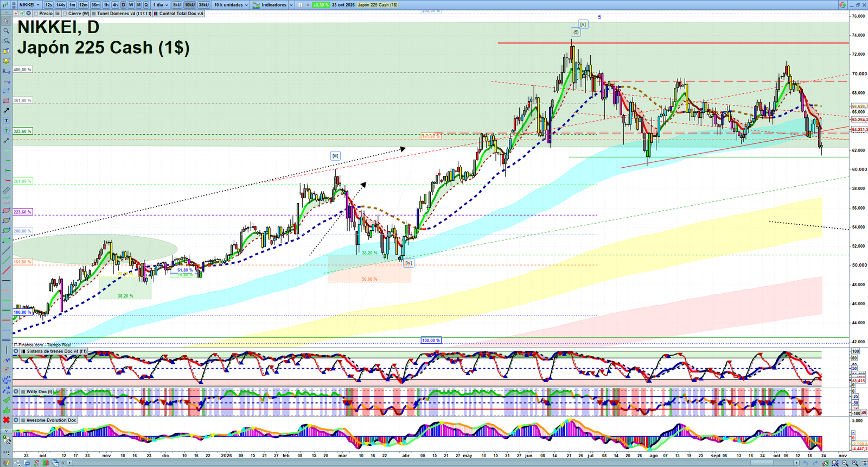868x467 pixels.
Task: Switch to the W weekly timeframe
Action: tap(131, 5)
